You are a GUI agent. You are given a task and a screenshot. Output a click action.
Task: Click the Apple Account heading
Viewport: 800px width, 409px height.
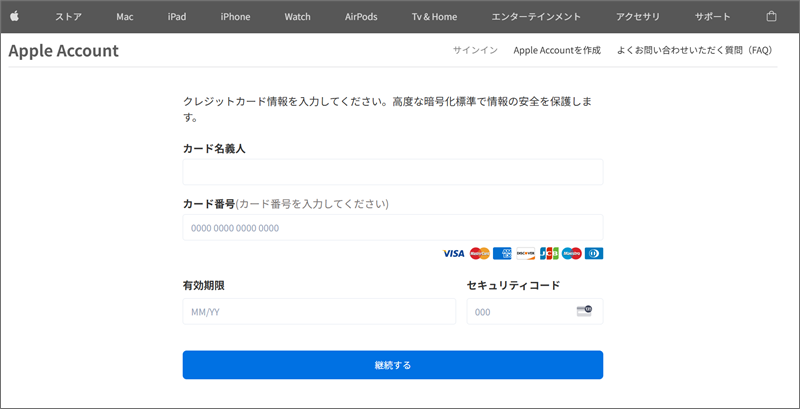click(64, 50)
